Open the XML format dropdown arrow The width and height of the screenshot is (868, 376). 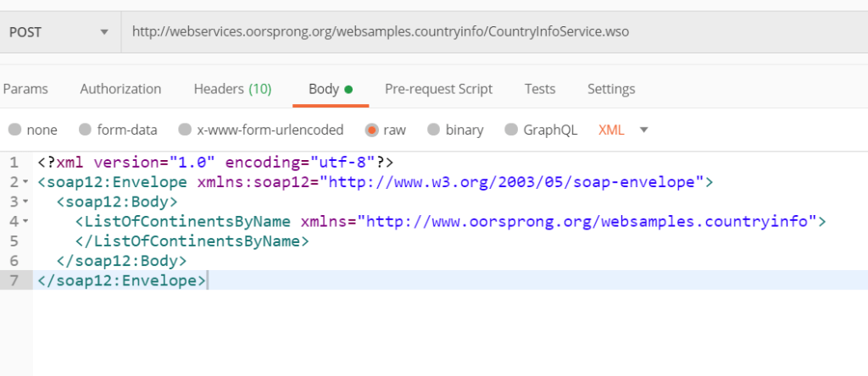click(643, 130)
